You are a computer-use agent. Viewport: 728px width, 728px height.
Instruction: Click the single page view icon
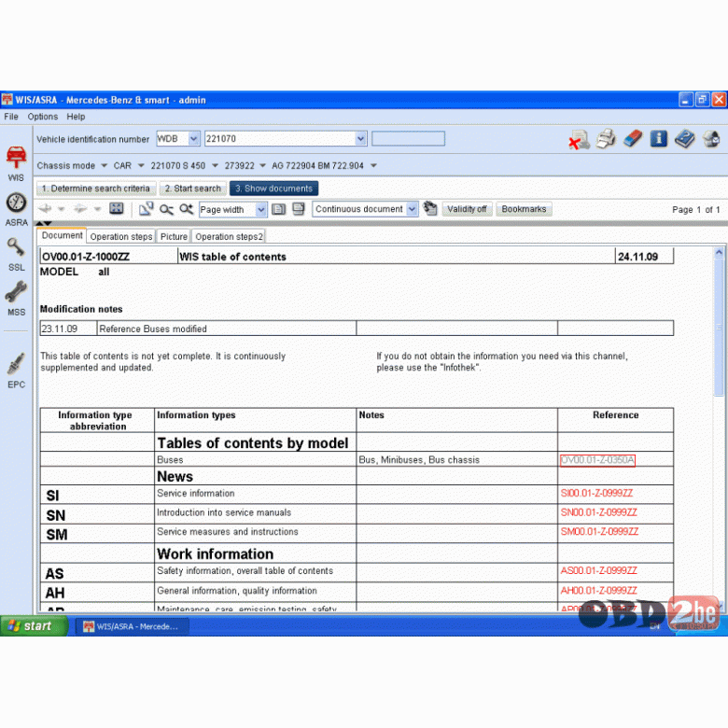point(278,209)
